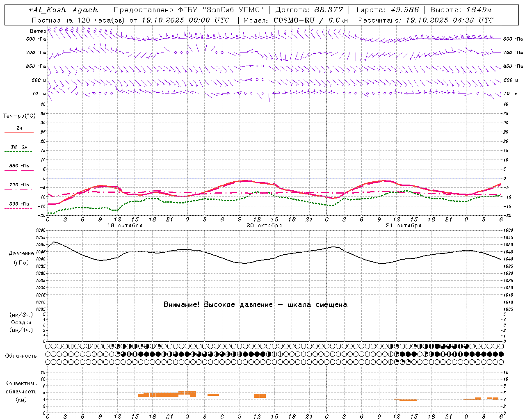Image resolution: width=525 pixels, height=420 pixels.
Task: Click the 850 гПа temperature legend entry
Action: 19,166
